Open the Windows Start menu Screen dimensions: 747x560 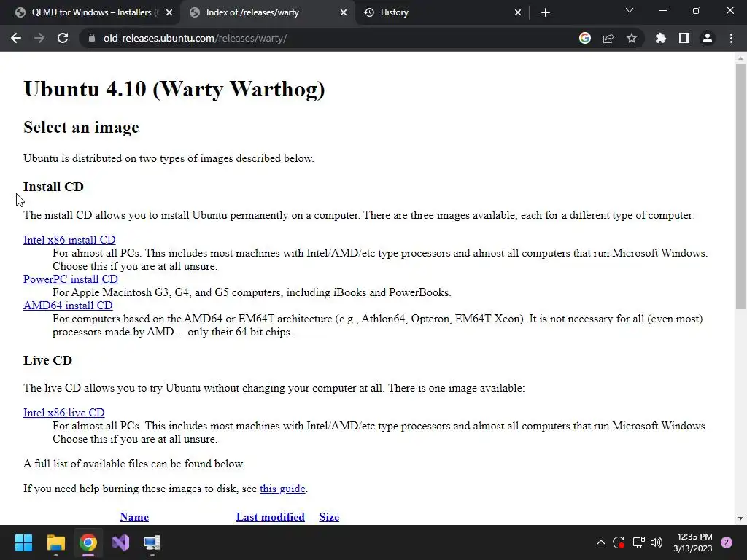pyautogui.click(x=23, y=542)
